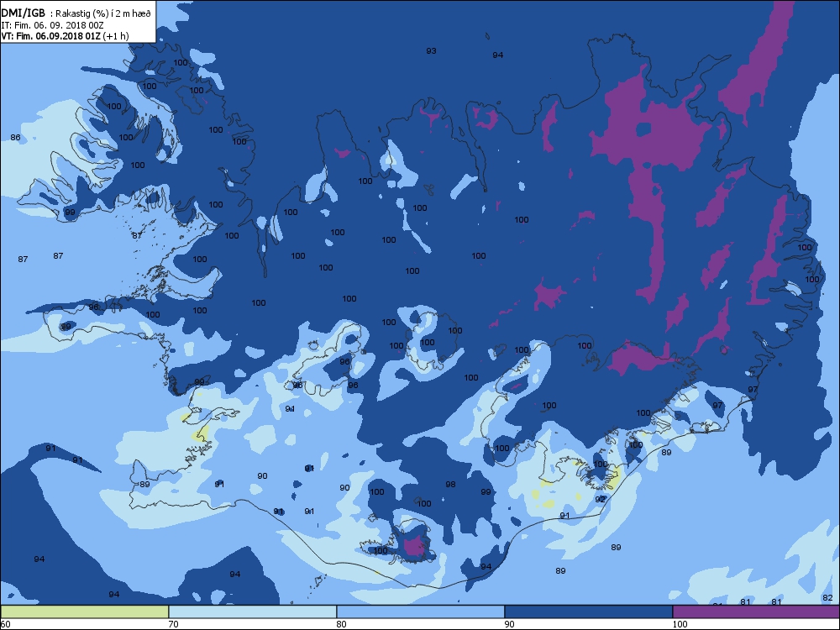The height and width of the screenshot is (630, 840).
Task: Select the 'Rakastig (%) í 2 m hæð' title
Action: (103, 14)
